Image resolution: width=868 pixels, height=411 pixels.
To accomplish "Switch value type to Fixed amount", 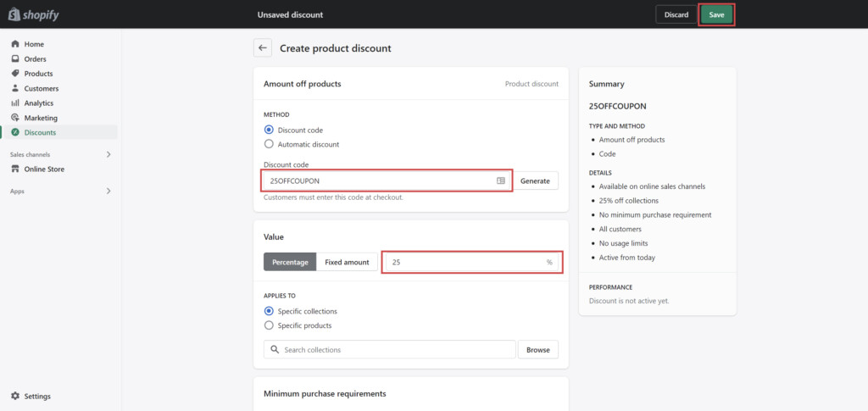I will tap(347, 262).
